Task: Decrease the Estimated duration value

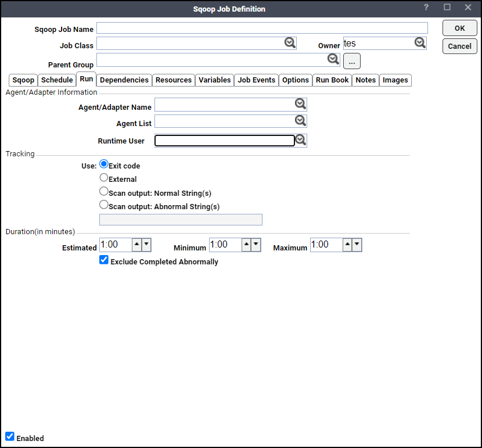Action: 146,245
